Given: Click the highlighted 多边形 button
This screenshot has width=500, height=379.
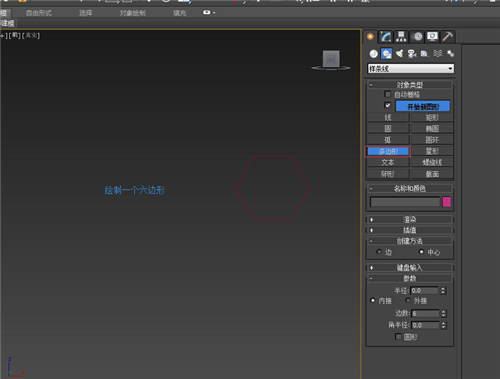Looking at the screenshot, I should 388,151.
